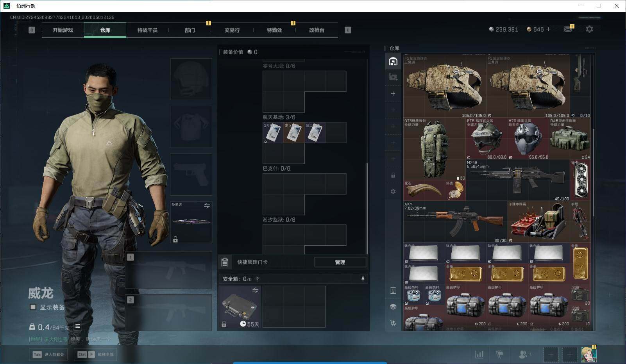Click the flag icon in bottom bar
Viewport: 626px width, 364px height.
pyautogui.click(x=499, y=354)
